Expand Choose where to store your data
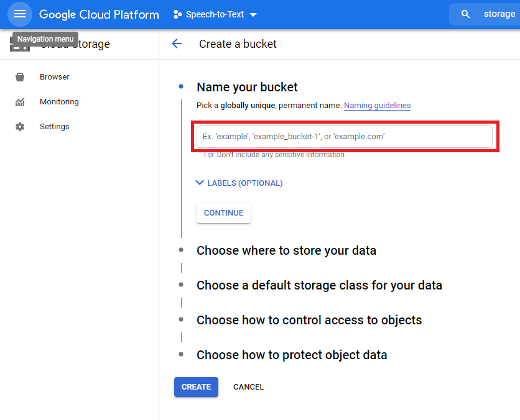Viewport: 520px width, 420px height. tap(286, 251)
